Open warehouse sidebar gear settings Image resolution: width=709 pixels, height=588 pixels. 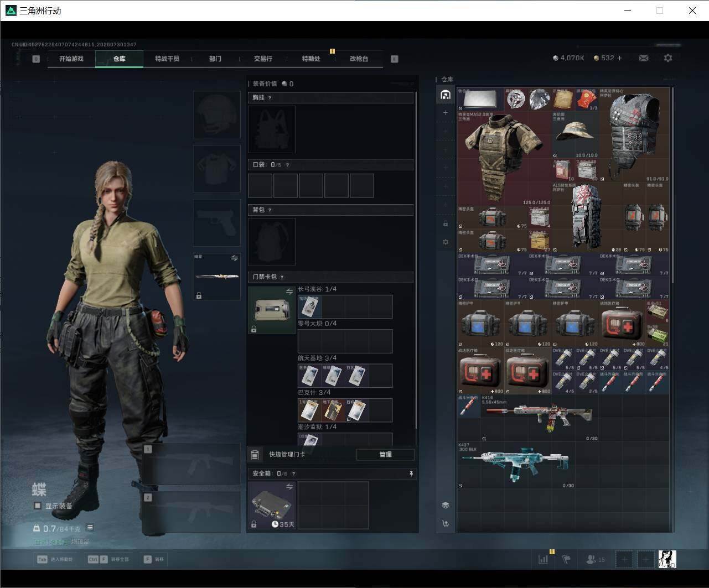tap(446, 242)
